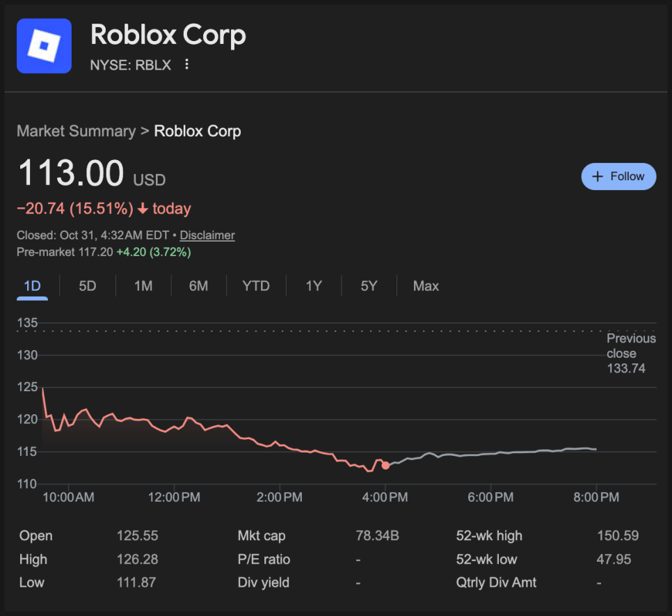Click the pre-market price 117.20
Screen dimensions: 672x616
[96, 252]
